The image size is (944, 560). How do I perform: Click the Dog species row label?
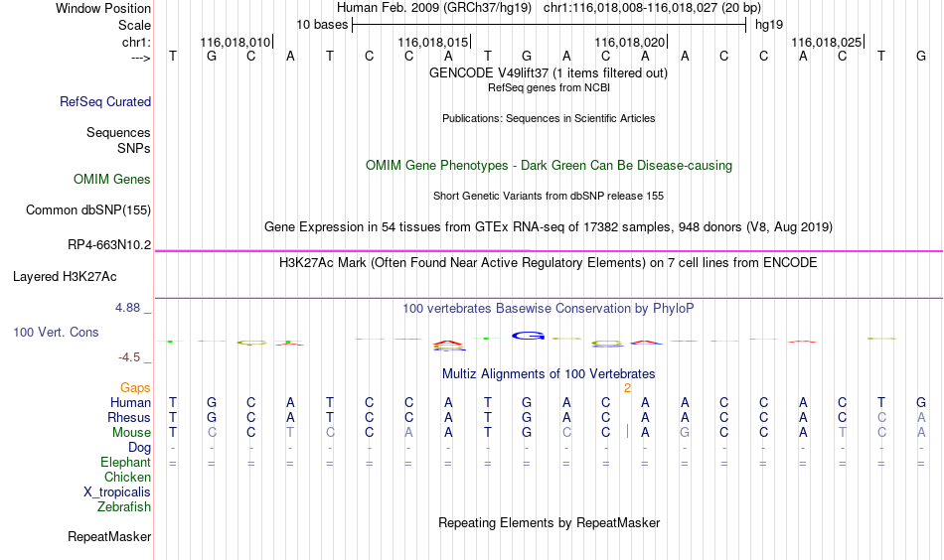coord(140,448)
